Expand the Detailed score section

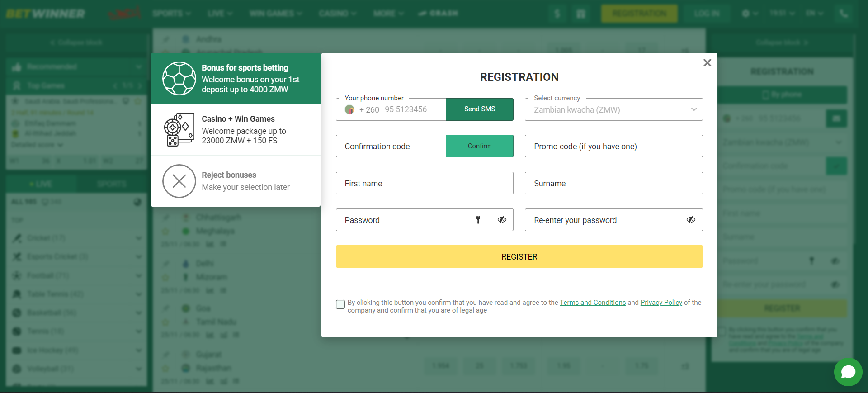(37, 145)
